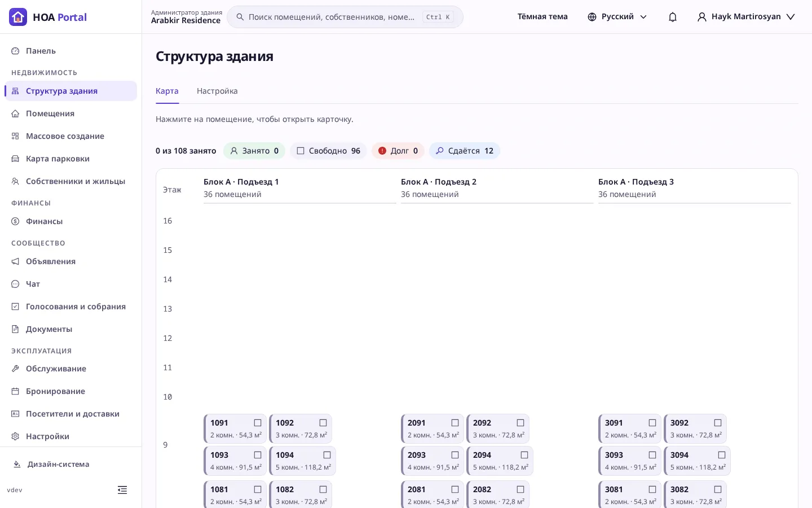Collapse the sidebar menu icon
Image resolution: width=812 pixels, height=508 pixels.
click(x=122, y=490)
